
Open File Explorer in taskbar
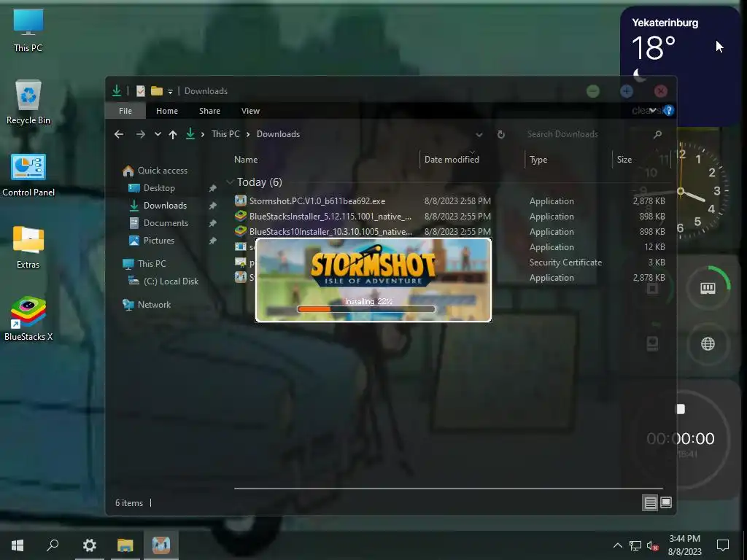(x=125, y=545)
